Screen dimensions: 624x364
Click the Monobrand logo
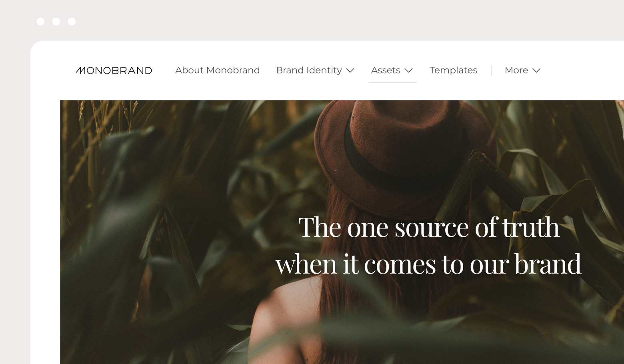coord(114,70)
